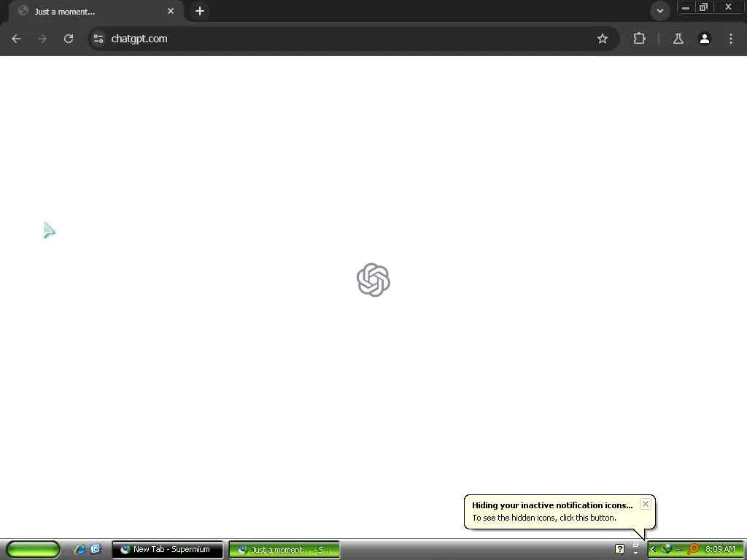747x560 pixels.
Task: Open the Extensions puzzle menu
Action: pos(639,39)
